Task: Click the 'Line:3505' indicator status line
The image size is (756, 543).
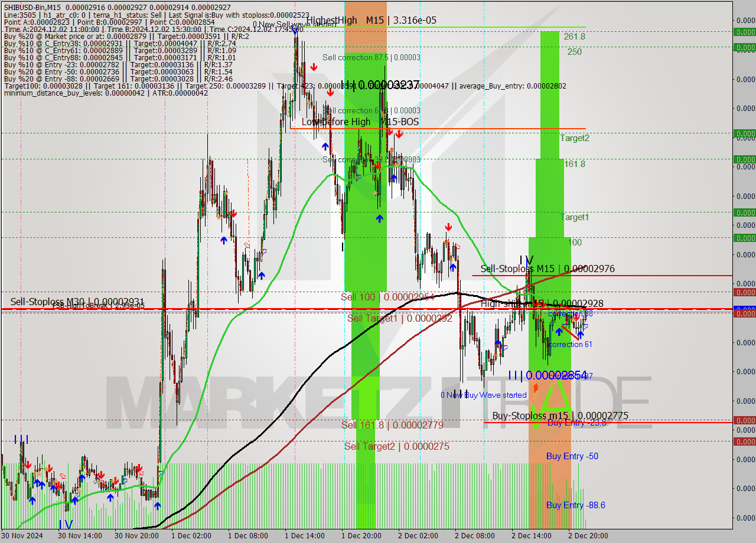Action: point(156,15)
